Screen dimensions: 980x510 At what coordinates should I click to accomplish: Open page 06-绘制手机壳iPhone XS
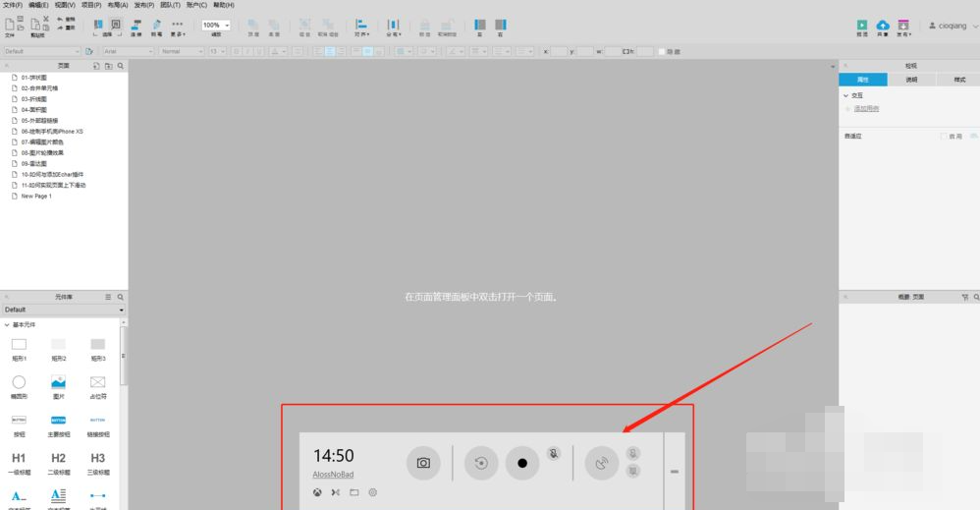coord(53,131)
